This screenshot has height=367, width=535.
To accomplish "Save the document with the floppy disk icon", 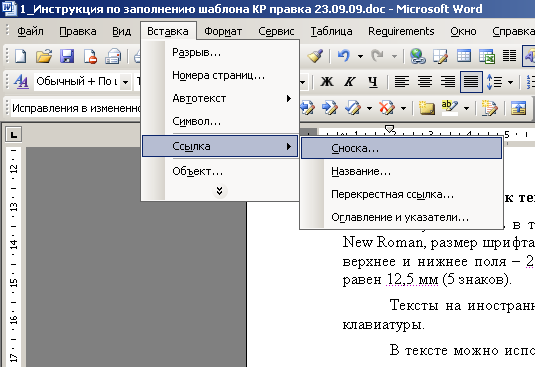I will 67,56.
